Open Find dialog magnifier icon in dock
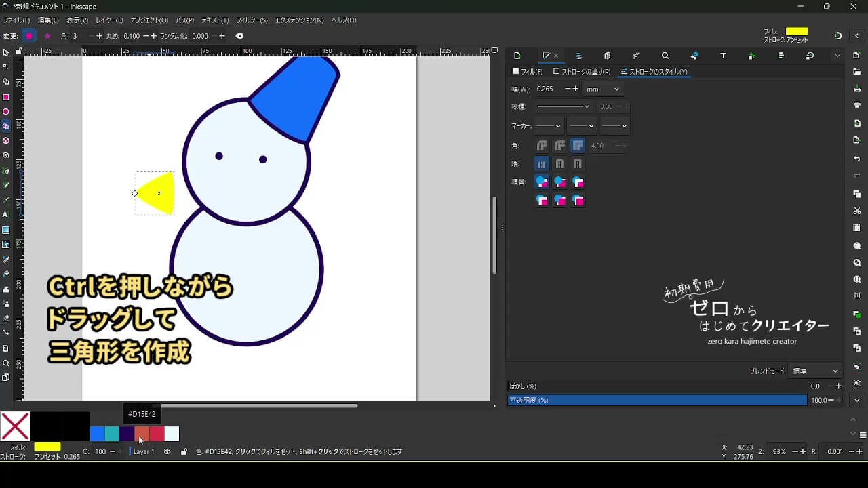 [x=665, y=56]
